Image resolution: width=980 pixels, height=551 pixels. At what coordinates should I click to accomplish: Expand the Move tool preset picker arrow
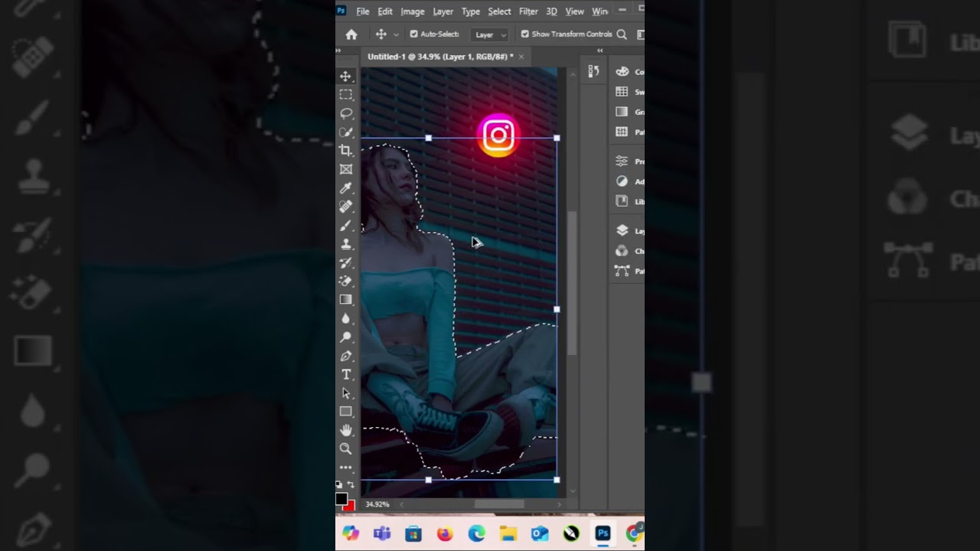[x=396, y=34]
